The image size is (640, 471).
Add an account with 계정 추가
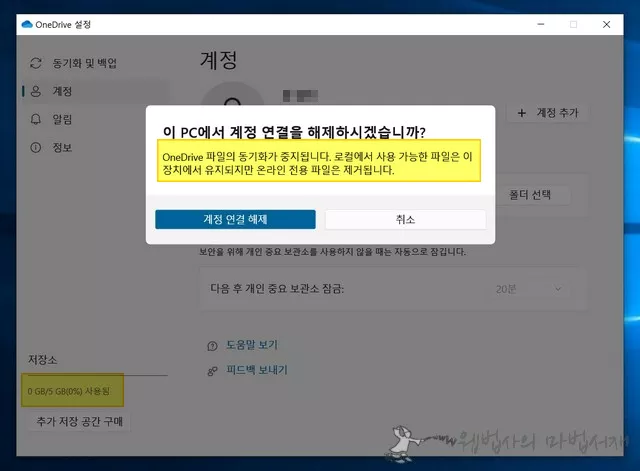pos(547,113)
